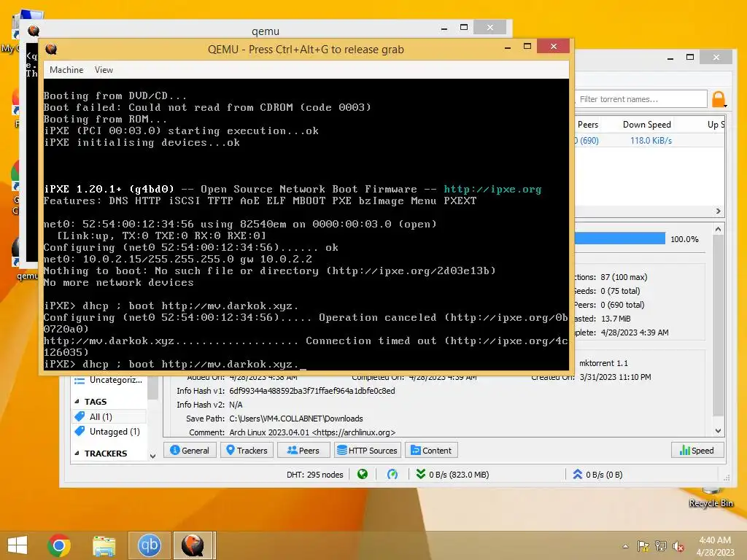747x560 pixels.
Task: Select the 118.0 KiB/s down speed cell
Action: click(651, 141)
